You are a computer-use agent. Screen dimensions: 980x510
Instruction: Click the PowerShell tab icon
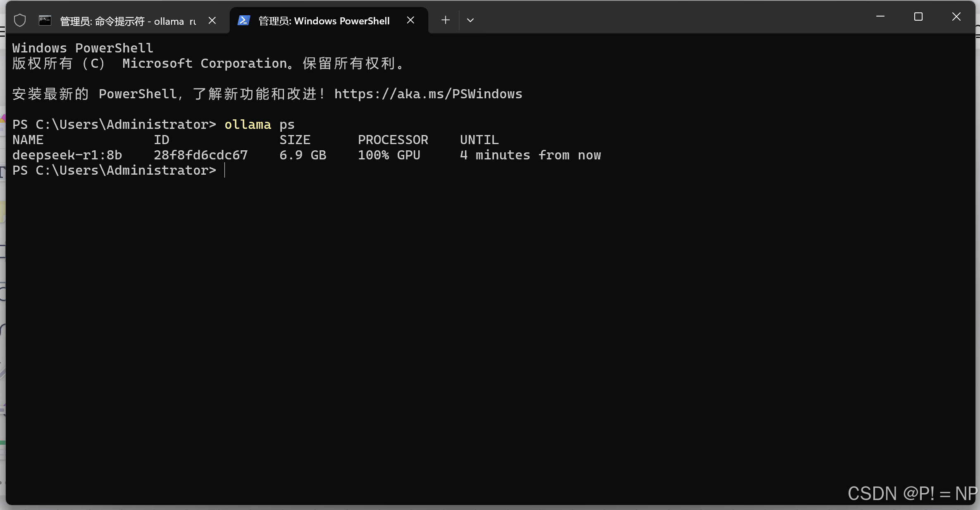(x=243, y=20)
